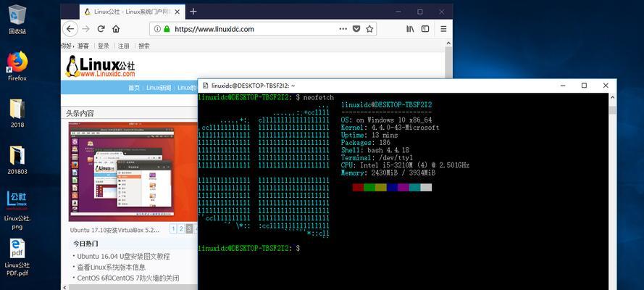Minimize the terminal window
Image resolution: width=644 pixels, height=290 pixels.
(x=562, y=86)
